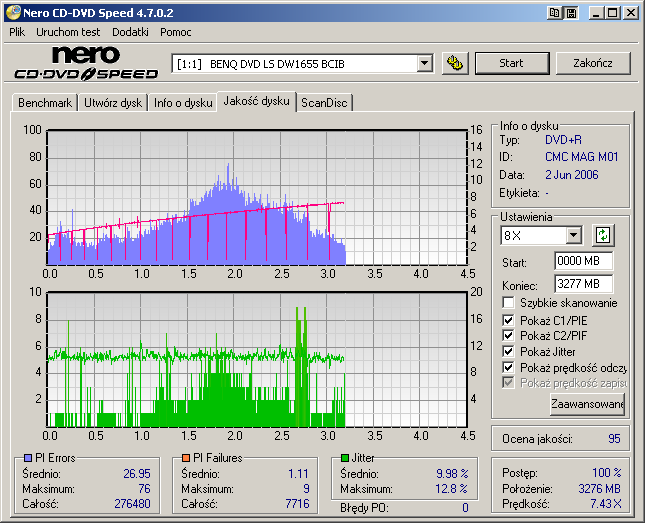Switch to the ScanDisc tab
Image resolution: width=645 pixels, height=523 pixels.
coord(324,103)
